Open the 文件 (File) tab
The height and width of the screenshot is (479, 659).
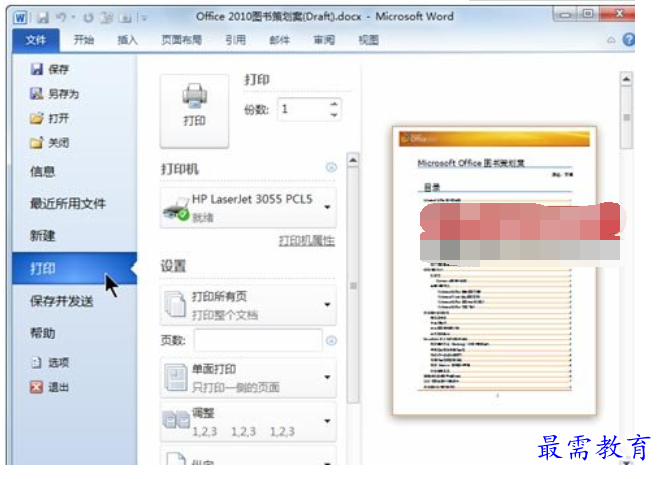[x=36, y=40]
